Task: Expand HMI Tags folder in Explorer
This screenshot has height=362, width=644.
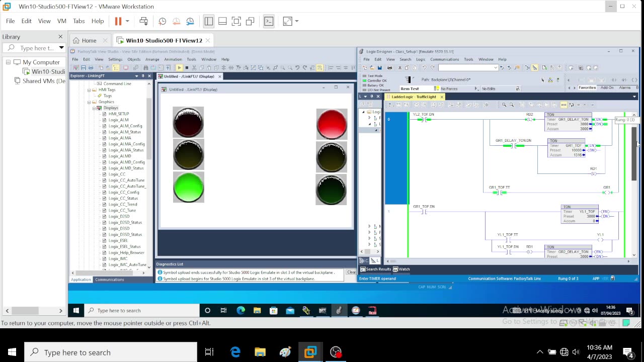Action: [89, 89]
